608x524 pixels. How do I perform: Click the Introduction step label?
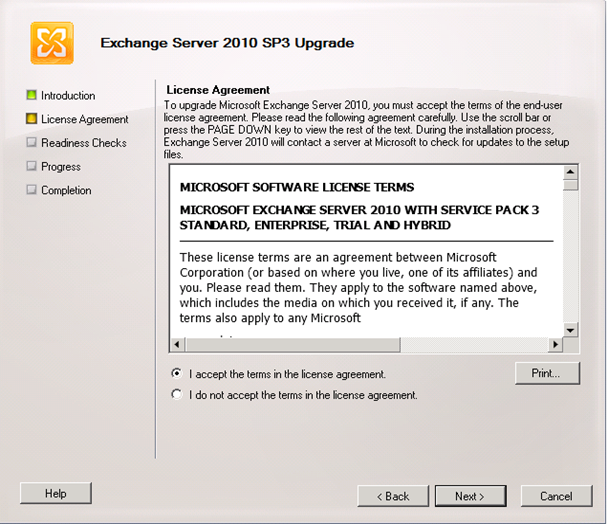(x=68, y=95)
